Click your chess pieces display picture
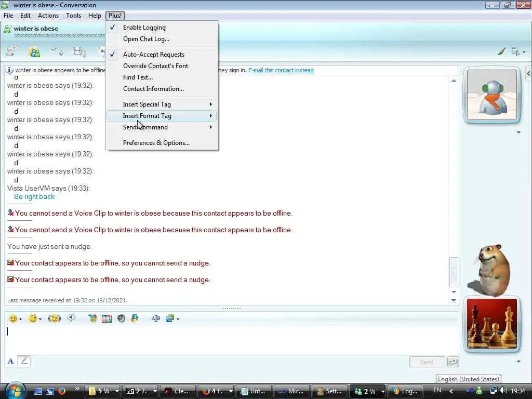This screenshot has height=399, width=532. pyautogui.click(x=492, y=324)
